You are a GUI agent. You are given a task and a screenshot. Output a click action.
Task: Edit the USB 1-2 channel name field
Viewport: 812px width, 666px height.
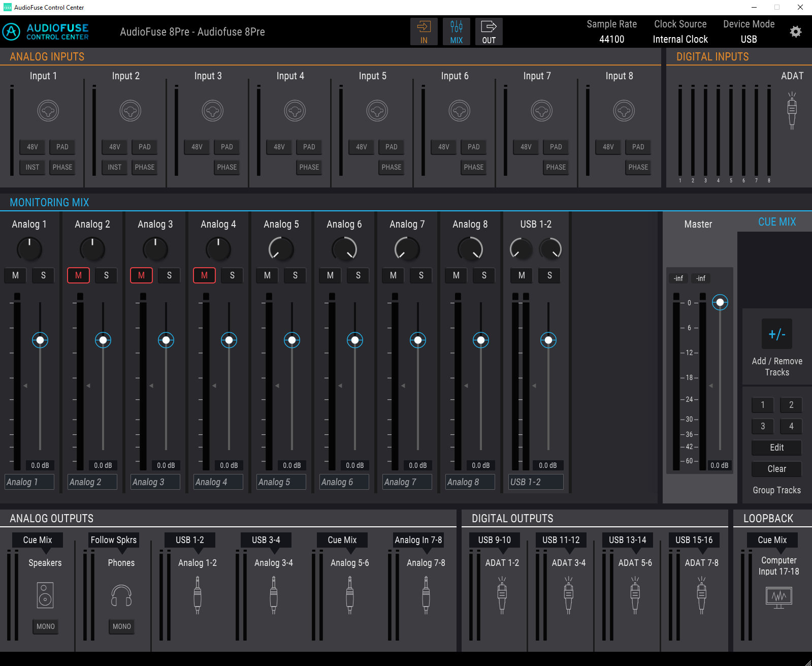(536, 482)
